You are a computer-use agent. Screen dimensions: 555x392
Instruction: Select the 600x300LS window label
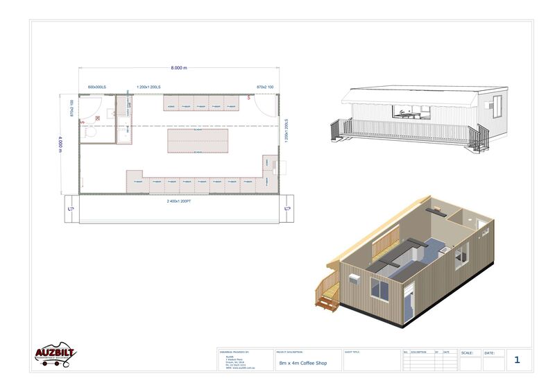click(x=96, y=87)
